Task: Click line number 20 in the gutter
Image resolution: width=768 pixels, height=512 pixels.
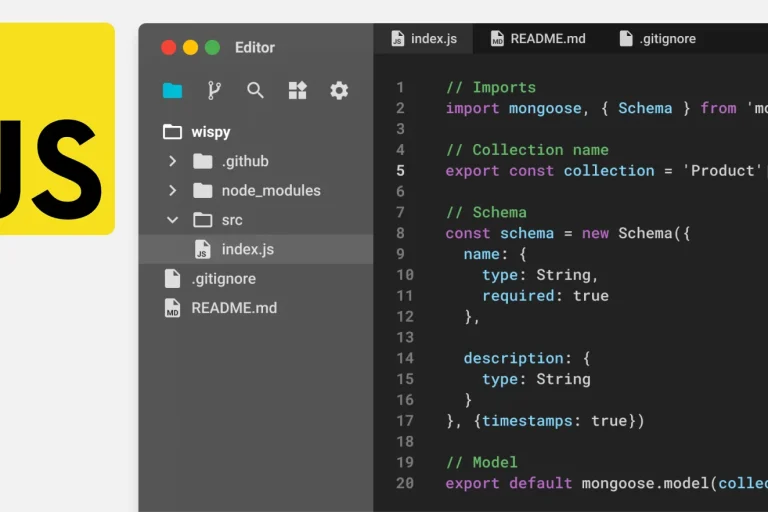Action: [x=405, y=483]
